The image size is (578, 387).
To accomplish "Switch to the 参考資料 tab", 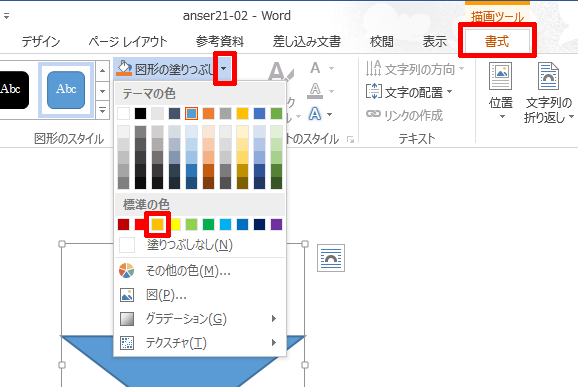I will coord(220,41).
